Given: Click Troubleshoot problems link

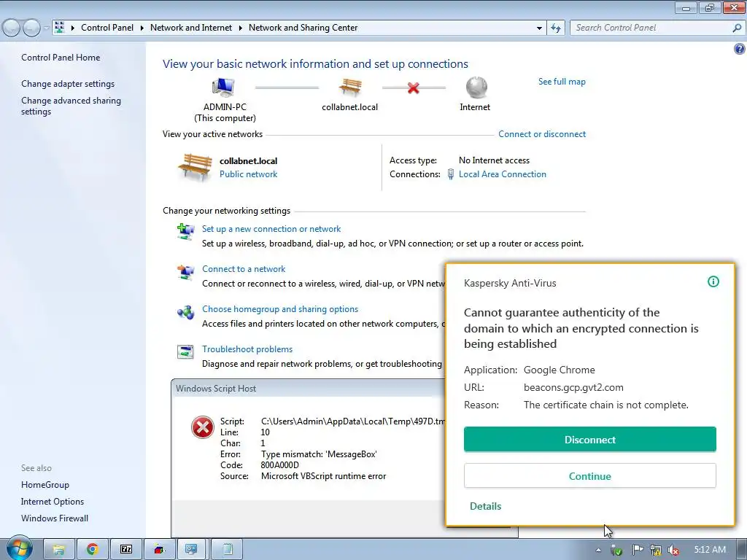Looking at the screenshot, I should coord(247,349).
